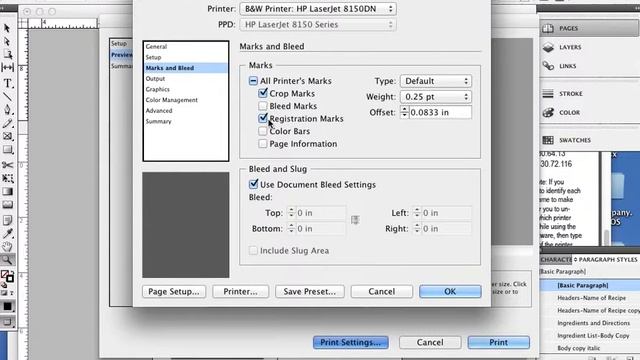Select the Gap tool
Screen dimensions: 640x360
[x=7, y=67]
